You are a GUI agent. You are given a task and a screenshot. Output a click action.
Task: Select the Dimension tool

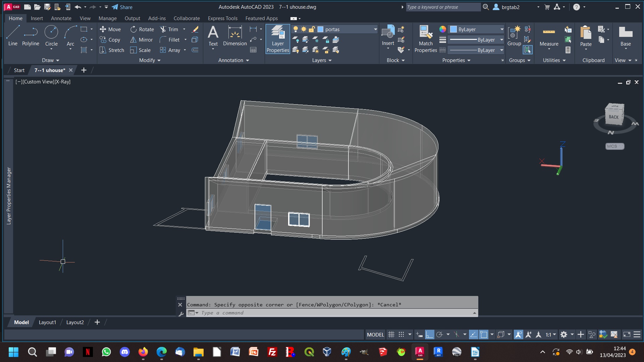[x=235, y=36]
